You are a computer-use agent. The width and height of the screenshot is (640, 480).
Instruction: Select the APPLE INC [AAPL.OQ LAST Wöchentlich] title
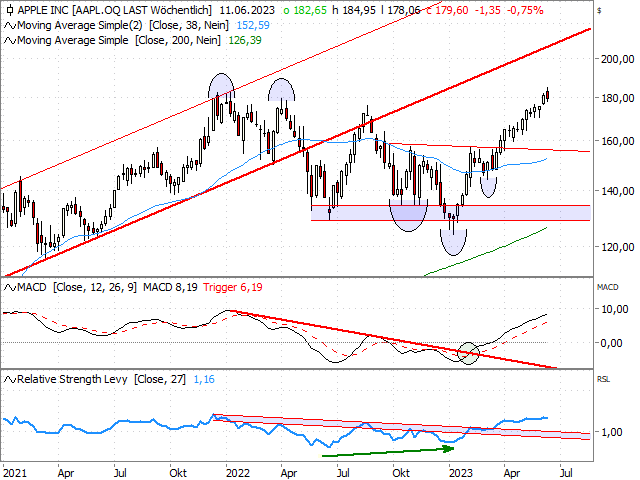(x=115, y=10)
